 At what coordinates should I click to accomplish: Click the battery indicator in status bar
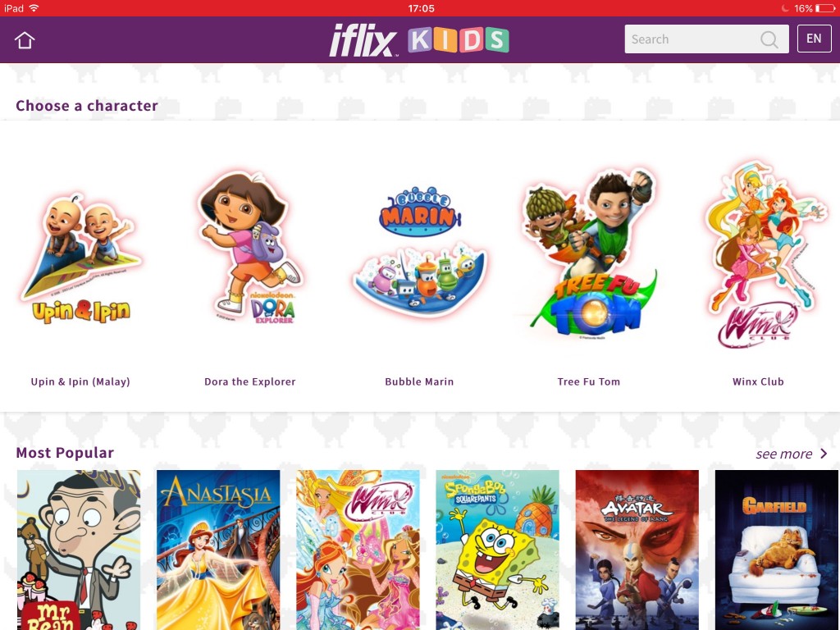tap(825, 8)
